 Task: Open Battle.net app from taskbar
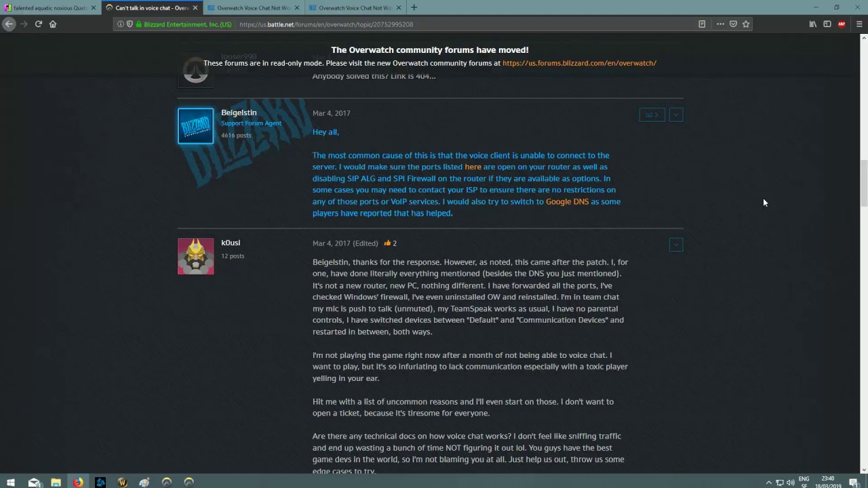[x=101, y=483]
